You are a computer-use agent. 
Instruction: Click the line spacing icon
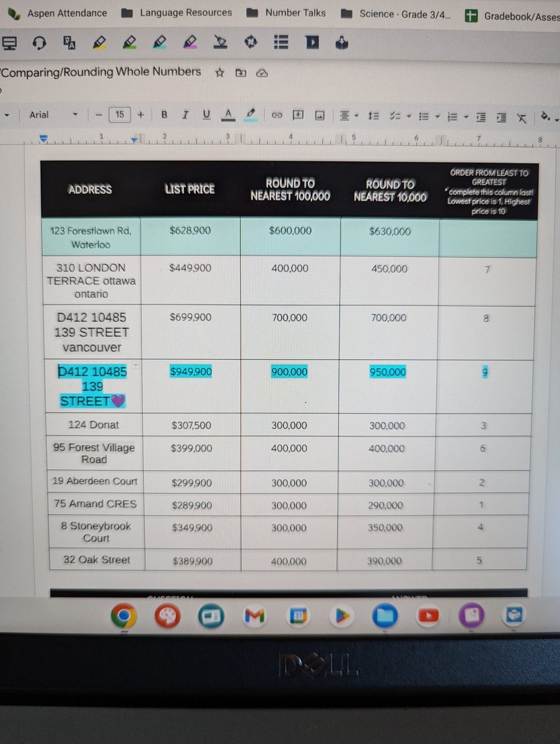click(x=374, y=115)
